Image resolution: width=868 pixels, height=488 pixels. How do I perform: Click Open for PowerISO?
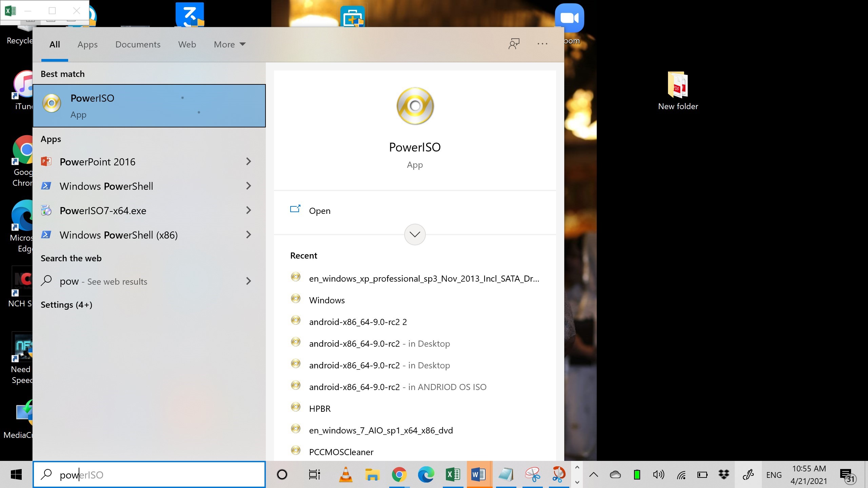tap(415, 210)
